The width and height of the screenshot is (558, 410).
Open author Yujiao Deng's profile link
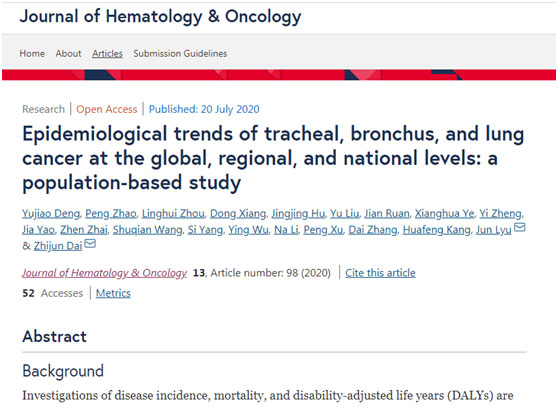click(51, 214)
